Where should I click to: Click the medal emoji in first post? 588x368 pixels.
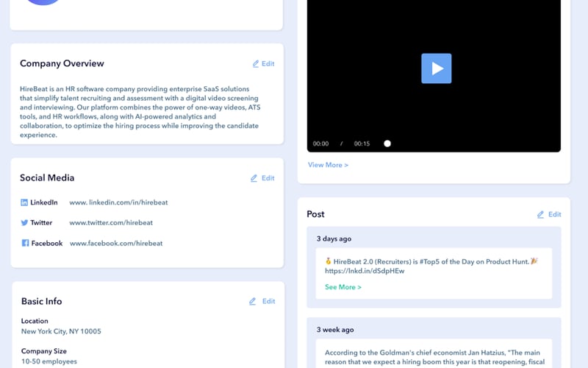point(328,261)
